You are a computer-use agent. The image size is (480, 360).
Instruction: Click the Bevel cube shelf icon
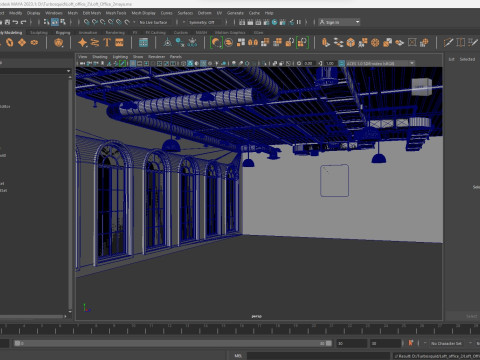351,43
